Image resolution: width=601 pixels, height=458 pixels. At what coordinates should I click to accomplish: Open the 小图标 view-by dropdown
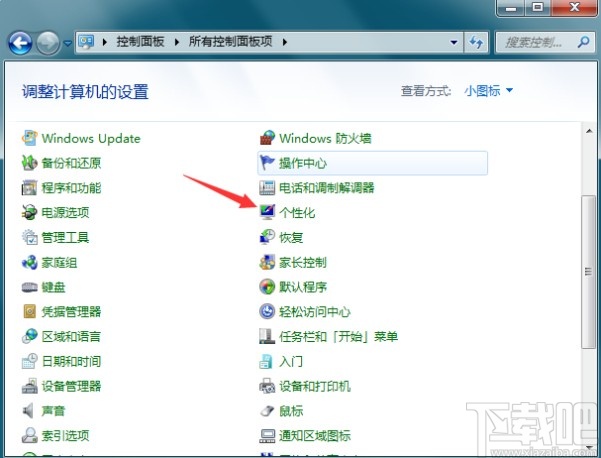(x=488, y=91)
